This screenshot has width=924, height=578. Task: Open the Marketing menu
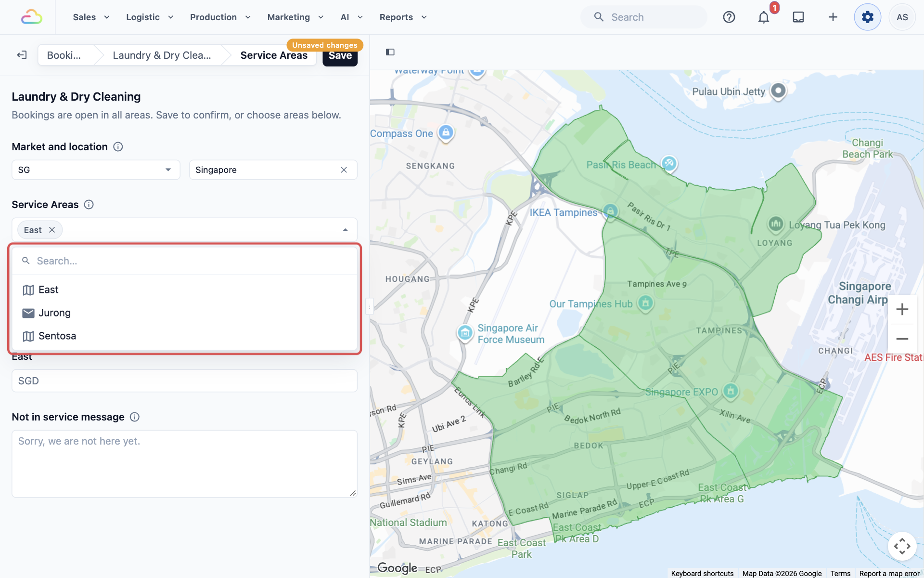coord(295,17)
